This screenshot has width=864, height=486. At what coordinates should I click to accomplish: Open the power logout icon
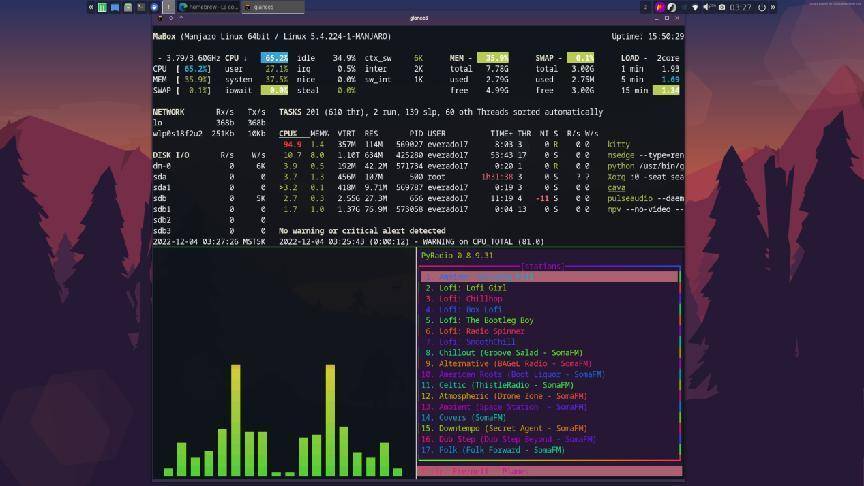[x=762, y=7]
